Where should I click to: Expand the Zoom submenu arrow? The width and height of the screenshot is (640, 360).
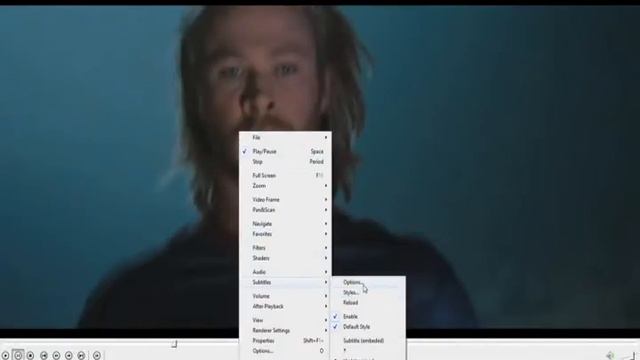click(326, 186)
